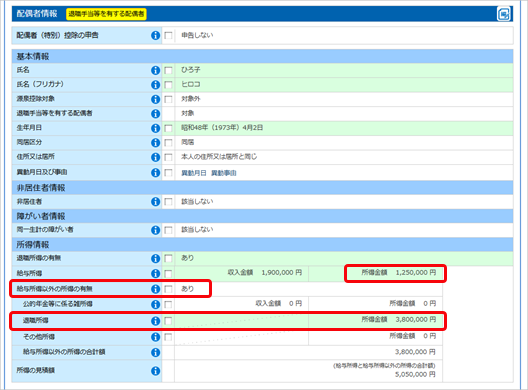Toggle the 源泉控除対象 checkbox
The image size is (528, 390).
coord(168,99)
